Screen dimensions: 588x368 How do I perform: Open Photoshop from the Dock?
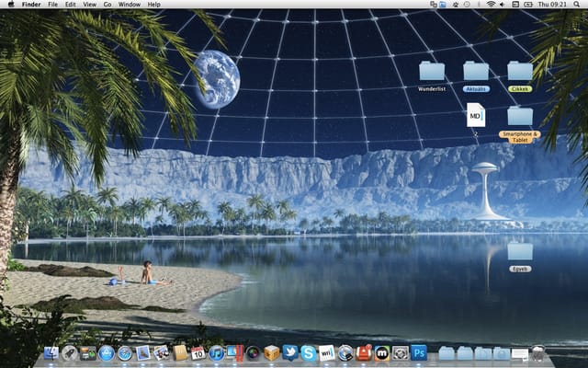[419, 353]
